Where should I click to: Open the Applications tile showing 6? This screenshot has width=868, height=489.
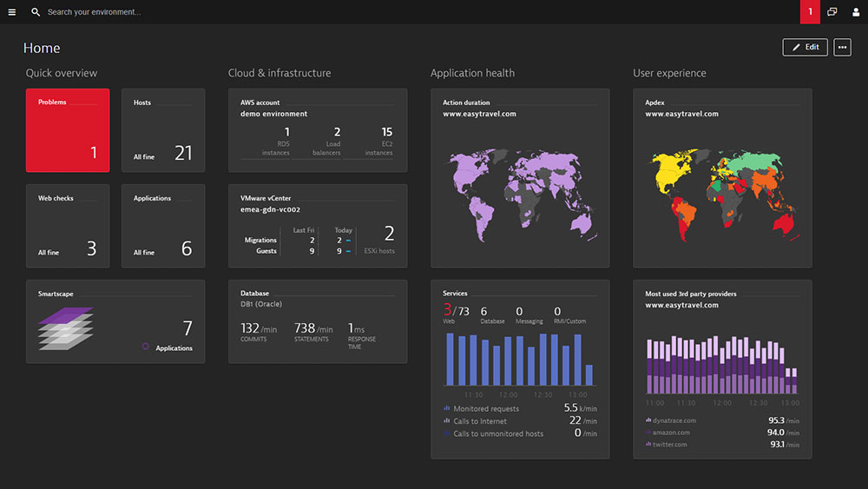[x=163, y=226]
